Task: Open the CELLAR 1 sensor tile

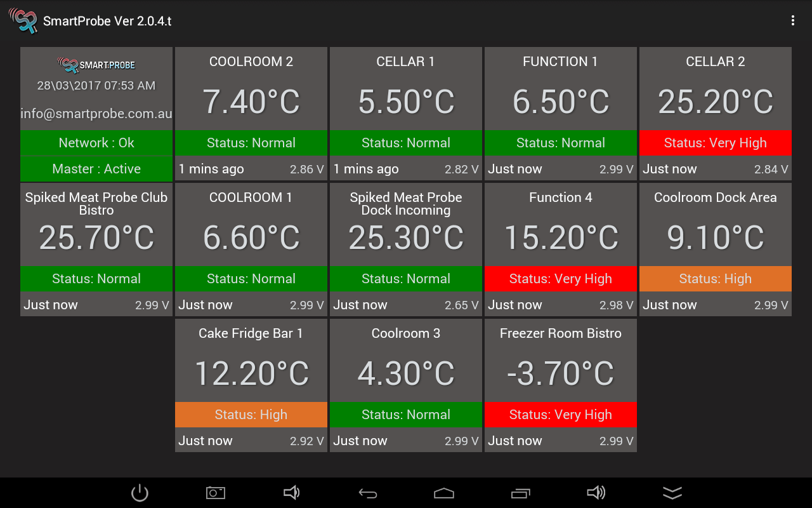Action: coord(405,102)
